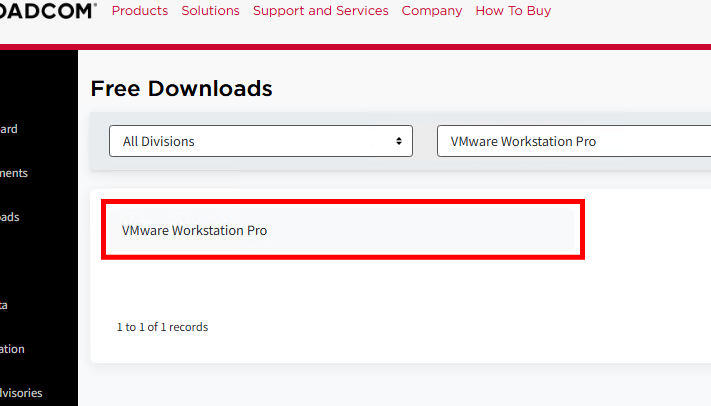The height and width of the screenshot is (406, 711).
Task: Click the gray filter bar between the two fields
Action: tap(425, 141)
